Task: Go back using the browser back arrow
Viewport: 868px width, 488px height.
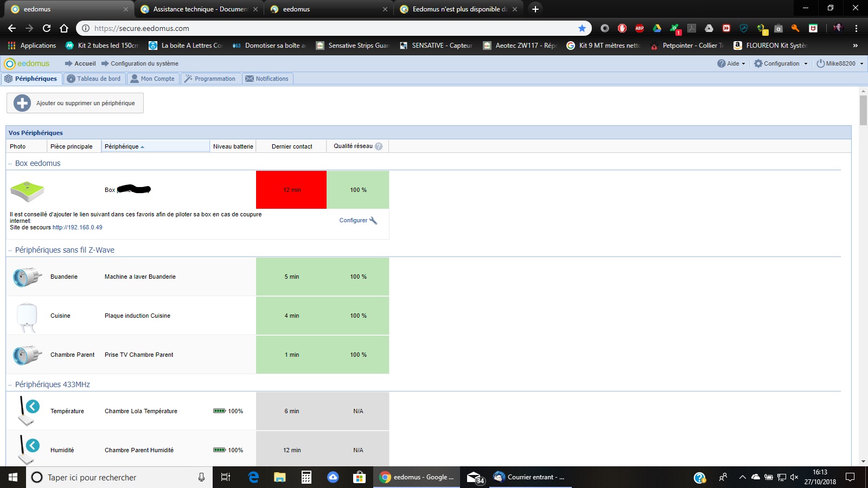Action: click(x=12, y=28)
